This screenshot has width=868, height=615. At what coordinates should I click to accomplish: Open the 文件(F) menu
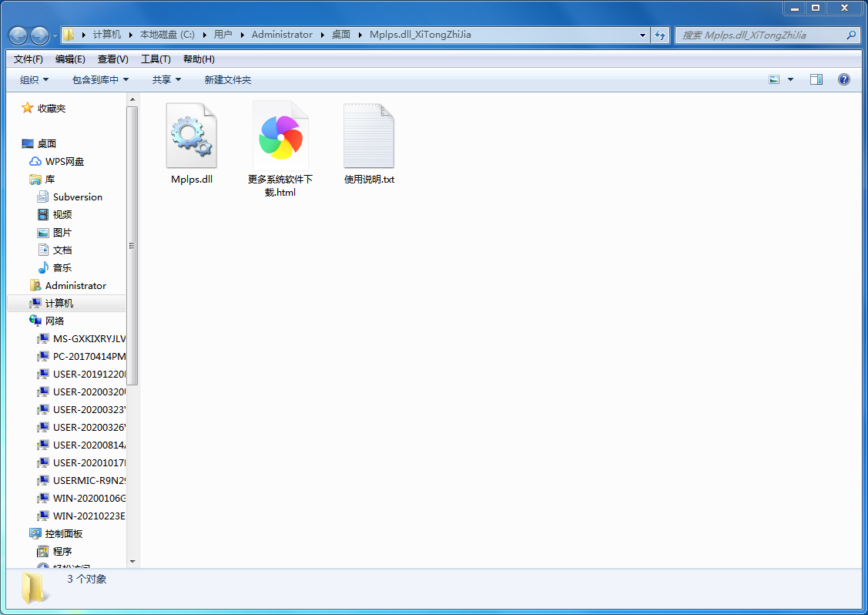tap(28, 59)
